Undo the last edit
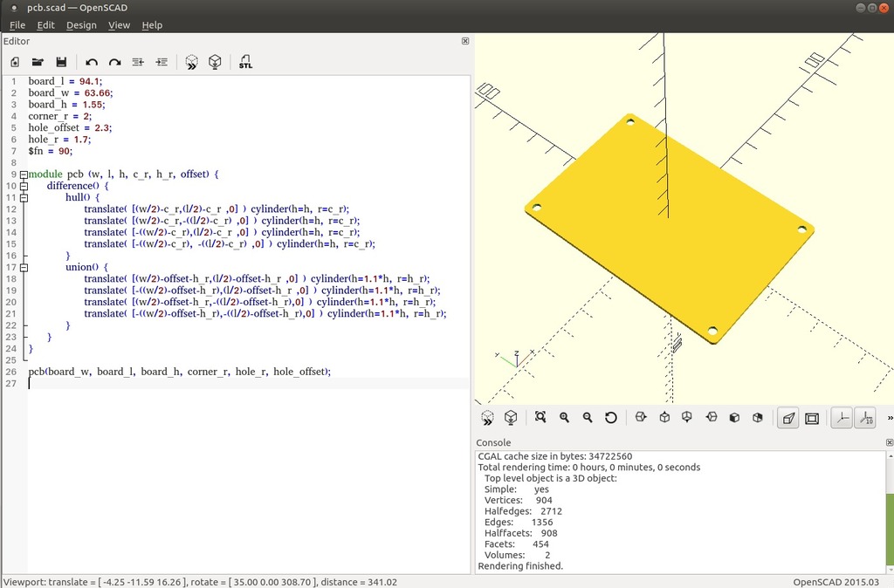The width and height of the screenshot is (894, 588). (x=93, y=62)
